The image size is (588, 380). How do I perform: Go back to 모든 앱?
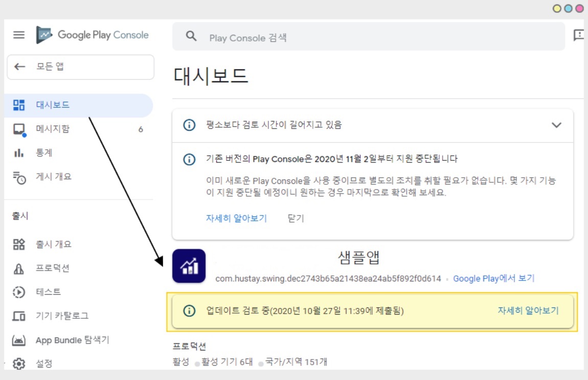pos(80,67)
